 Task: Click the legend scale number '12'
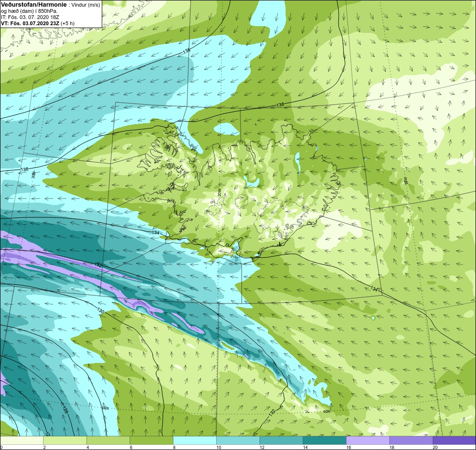pyautogui.click(x=262, y=447)
